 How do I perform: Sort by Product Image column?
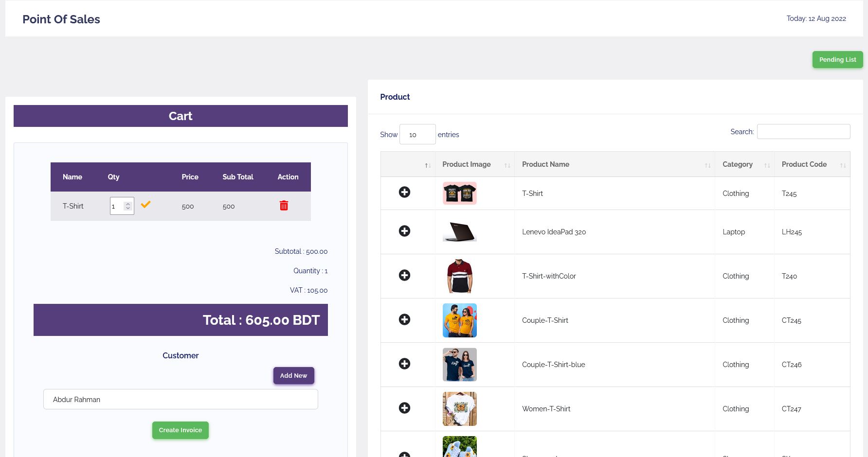[x=474, y=164]
